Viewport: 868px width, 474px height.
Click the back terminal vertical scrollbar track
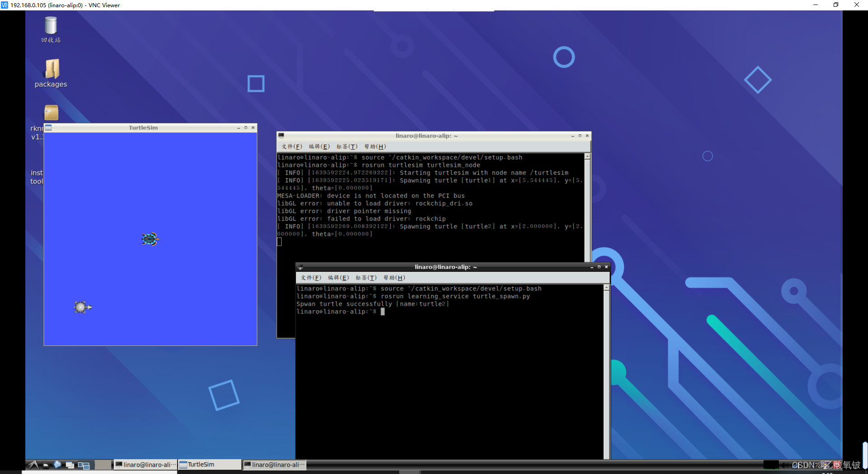[587, 210]
